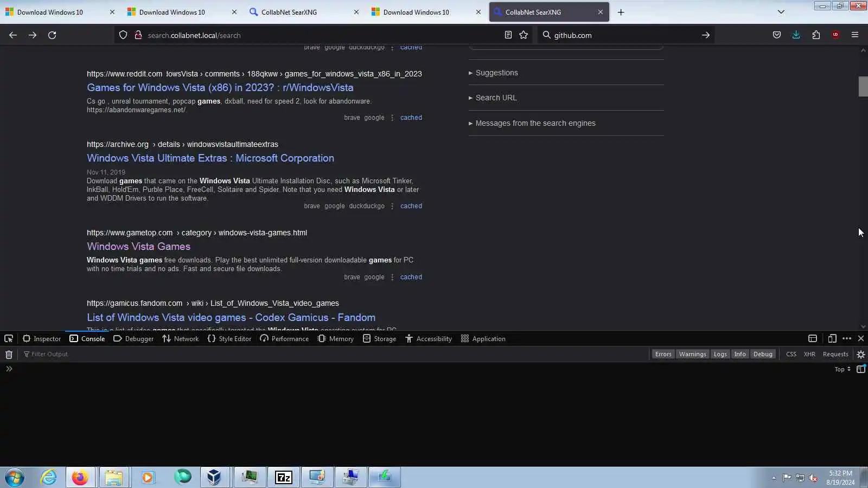Focus the Filter Output console field
This screenshot has height=488, width=868.
coord(335,355)
